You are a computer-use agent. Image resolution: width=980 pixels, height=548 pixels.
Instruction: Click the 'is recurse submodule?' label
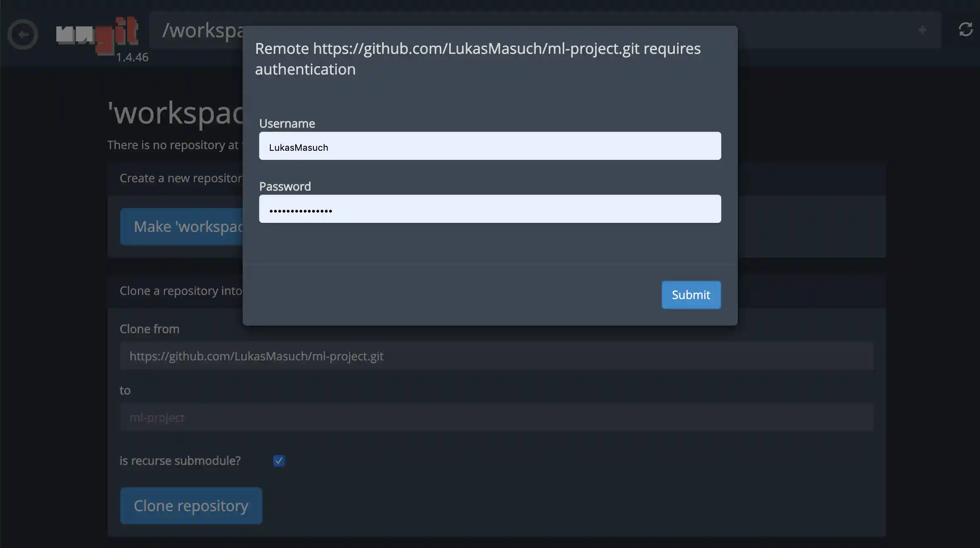click(x=180, y=461)
